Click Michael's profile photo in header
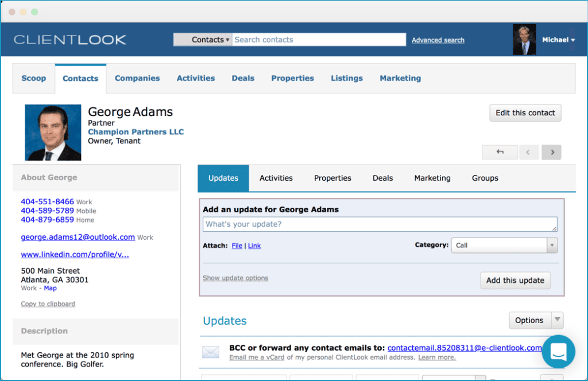 coord(524,40)
